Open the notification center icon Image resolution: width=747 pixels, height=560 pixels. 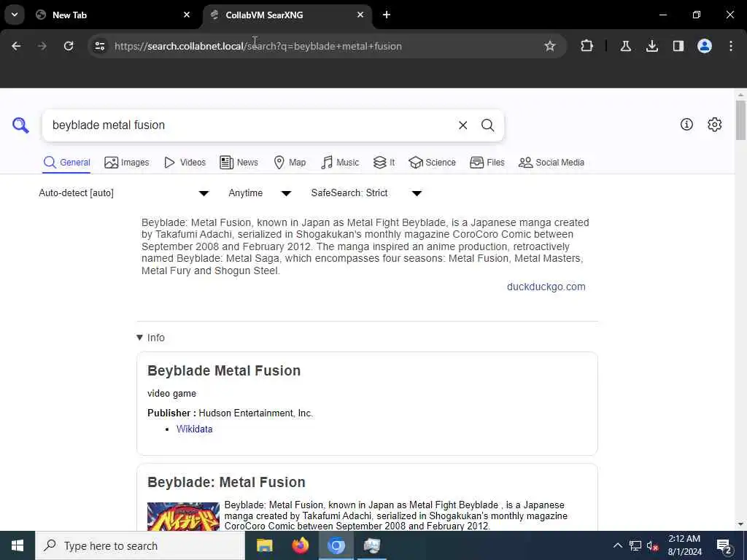pos(724,545)
